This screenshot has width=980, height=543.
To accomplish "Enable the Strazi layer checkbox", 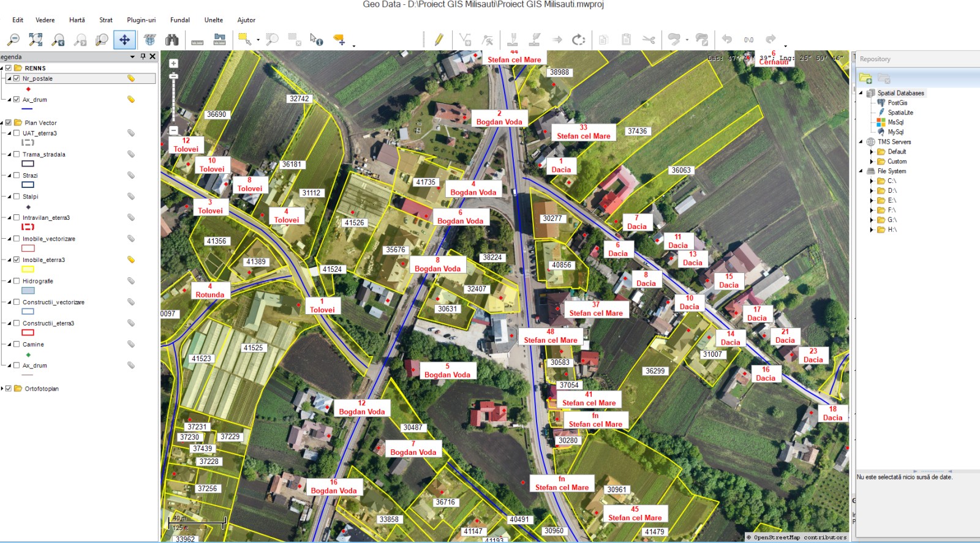I will pyautogui.click(x=17, y=175).
